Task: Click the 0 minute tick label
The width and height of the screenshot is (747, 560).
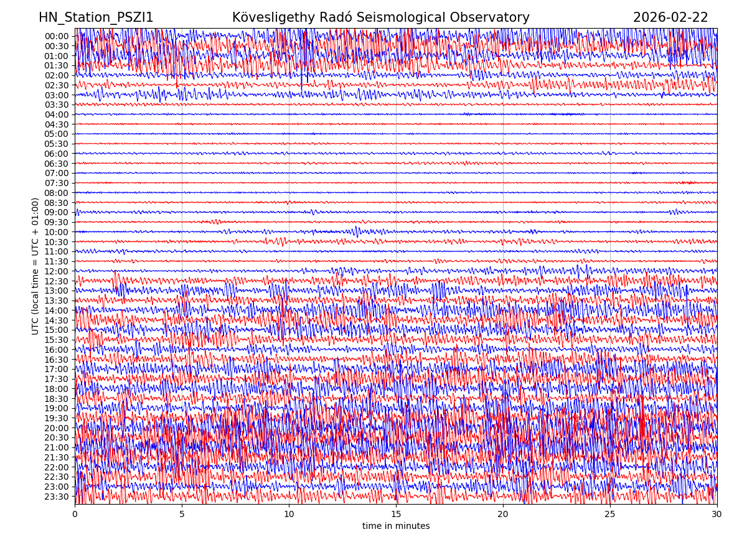Action: [75, 515]
